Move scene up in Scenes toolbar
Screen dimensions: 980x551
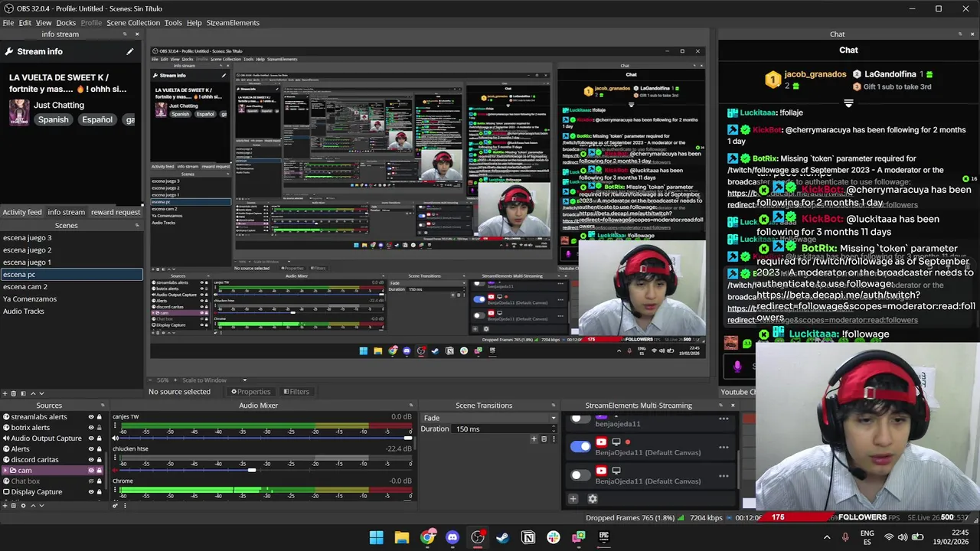(32, 393)
